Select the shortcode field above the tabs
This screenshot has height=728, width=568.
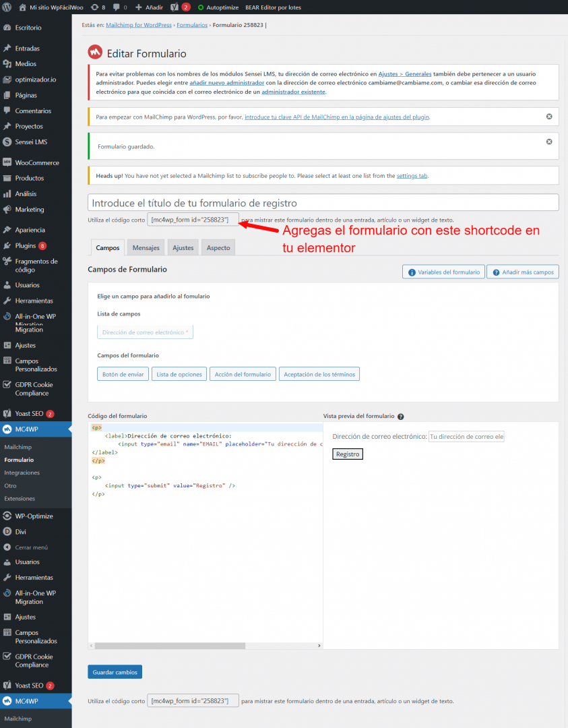(193, 220)
